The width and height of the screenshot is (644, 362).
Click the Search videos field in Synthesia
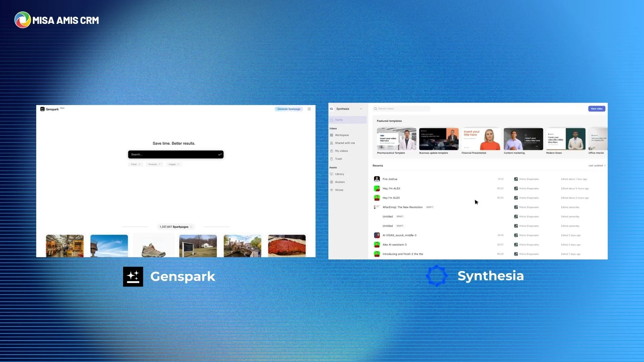tap(401, 109)
